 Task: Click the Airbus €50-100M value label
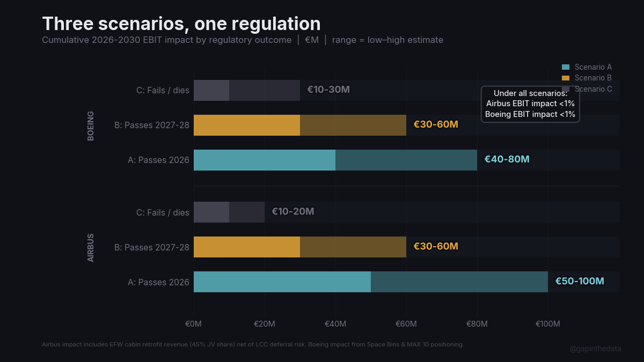(x=580, y=281)
